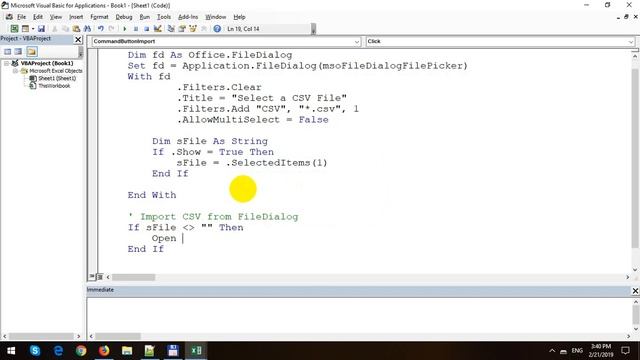640x360 pixels.
Task: Open the File menu
Action: click(x=21, y=17)
